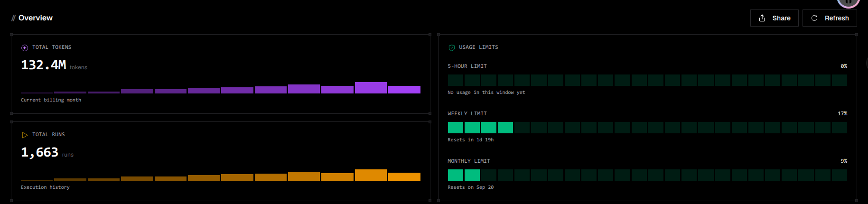Select the last bright purple token bar
Viewport: 868px width, 204px height.
click(404, 90)
